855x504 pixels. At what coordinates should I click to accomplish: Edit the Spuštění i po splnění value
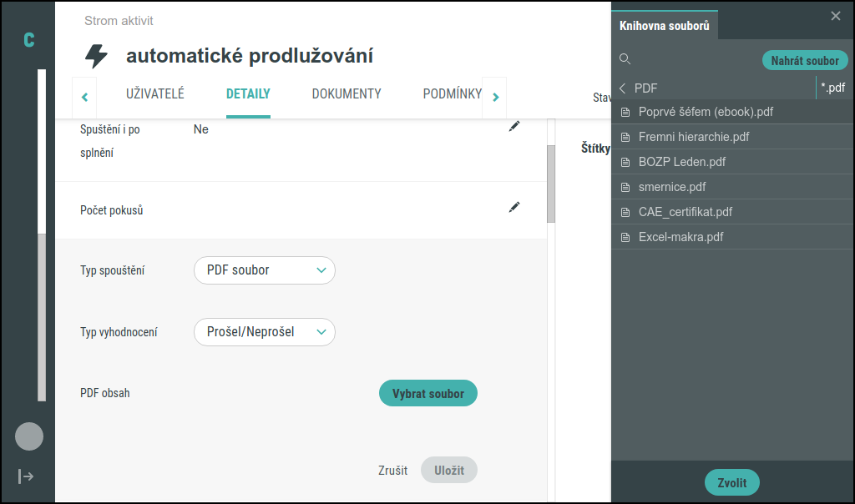coord(515,126)
